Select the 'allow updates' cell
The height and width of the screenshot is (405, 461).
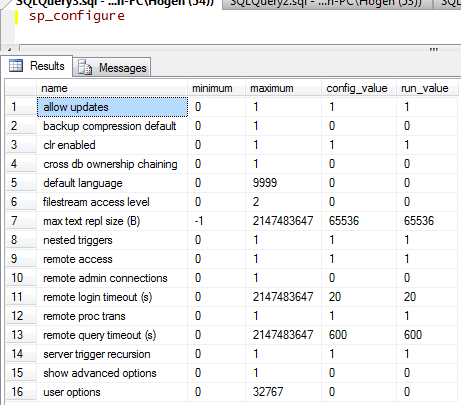coord(112,107)
